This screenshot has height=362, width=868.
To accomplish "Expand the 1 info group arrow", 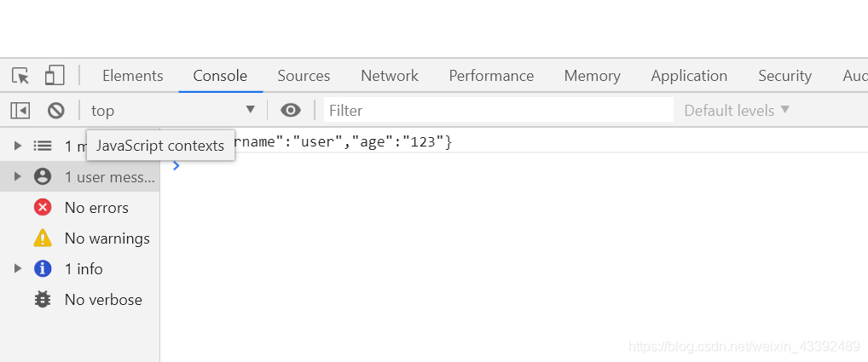I will tap(18, 268).
